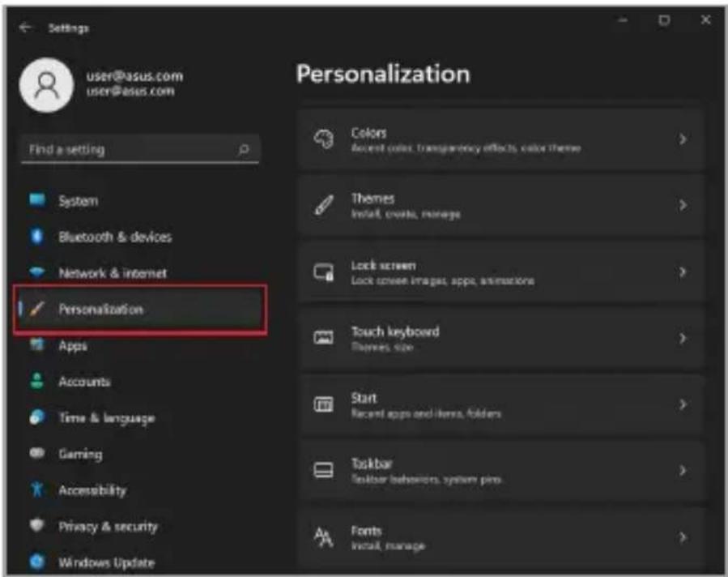Open Taskbar settings title
Viewport: 728px width, 577px height.
coord(372,464)
